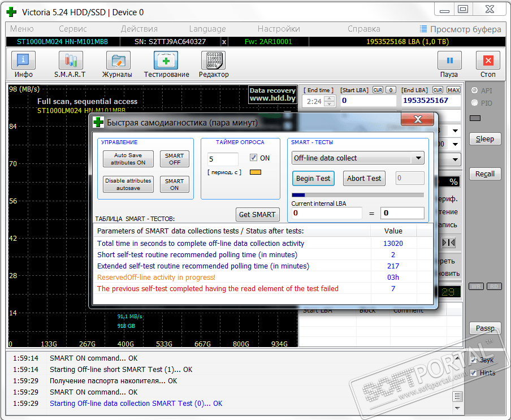The height and width of the screenshot is (420, 511).
Task: Click the Current internal LBA field
Action: click(x=327, y=213)
